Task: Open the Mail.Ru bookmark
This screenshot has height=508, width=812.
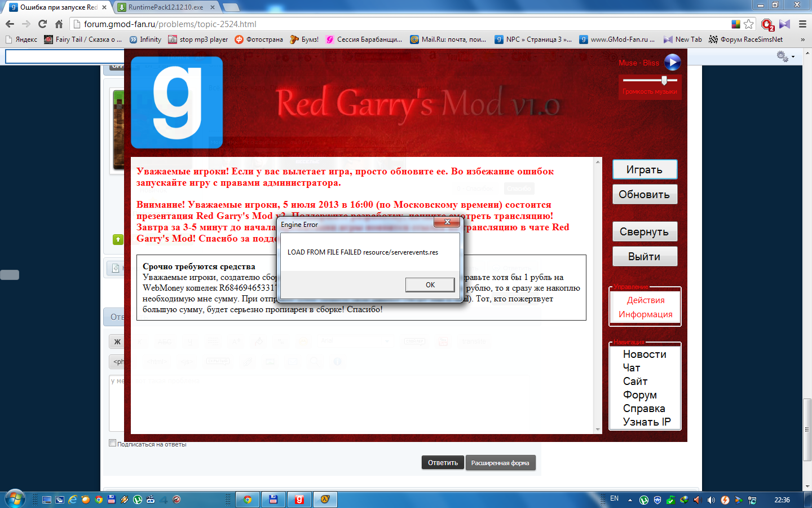Action: pyautogui.click(x=448, y=40)
